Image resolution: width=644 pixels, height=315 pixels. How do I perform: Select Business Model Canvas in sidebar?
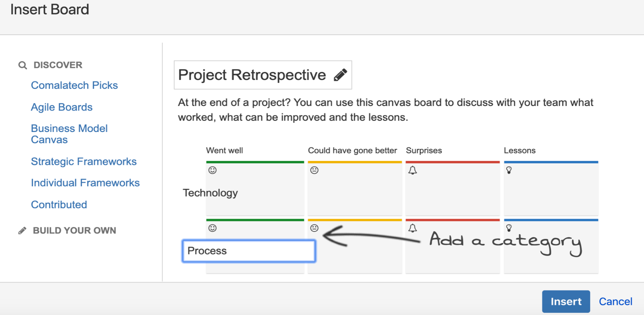click(69, 134)
